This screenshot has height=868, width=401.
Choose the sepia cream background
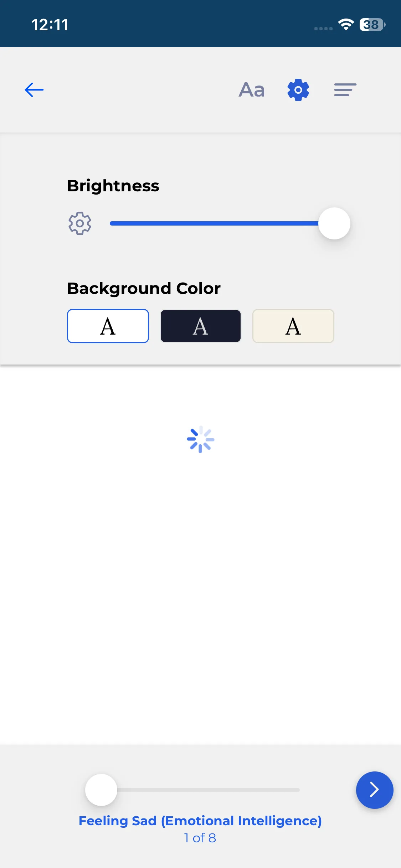pos(293,326)
